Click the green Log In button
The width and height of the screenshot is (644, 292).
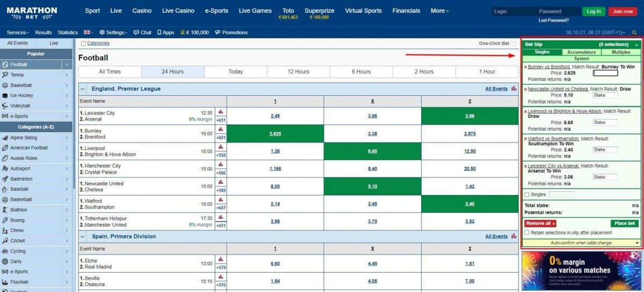[x=594, y=11]
